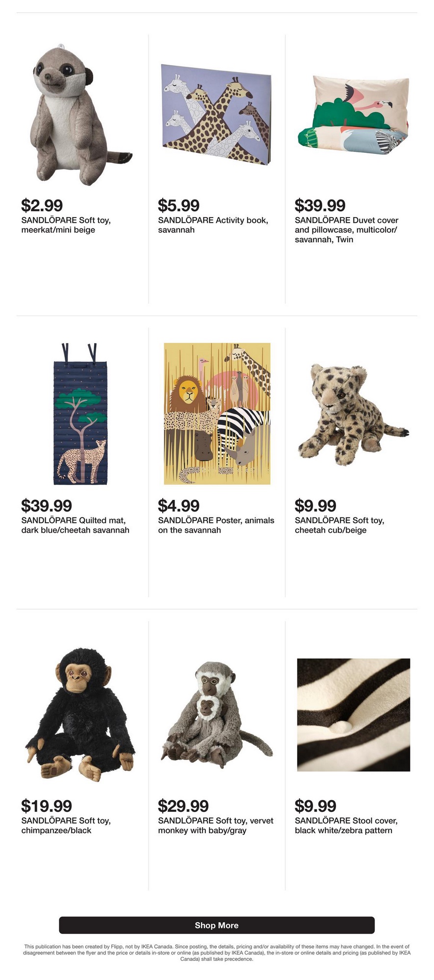
Task: Select the dark blue quilted mat image
Action: [80, 414]
